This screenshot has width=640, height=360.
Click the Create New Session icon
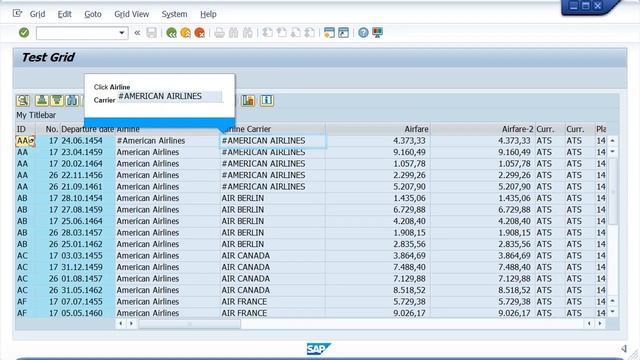coord(329,33)
